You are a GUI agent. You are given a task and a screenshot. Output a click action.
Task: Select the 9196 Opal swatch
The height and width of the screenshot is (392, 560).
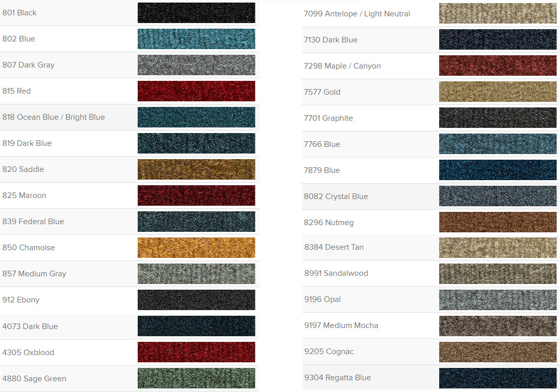[498, 300]
